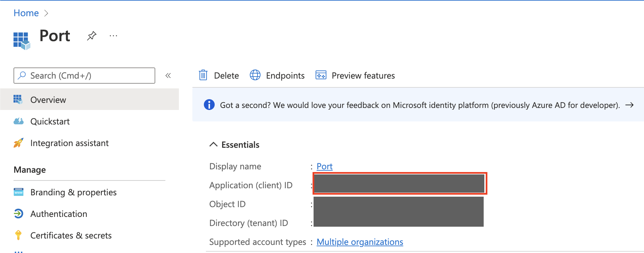
Task: Navigate to Home breadcrumb link
Action: (x=26, y=13)
